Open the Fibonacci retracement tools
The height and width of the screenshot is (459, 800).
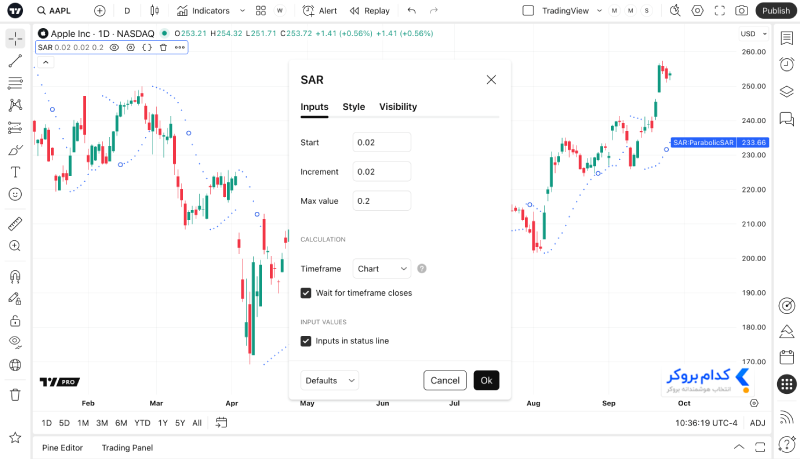click(15, 83)
